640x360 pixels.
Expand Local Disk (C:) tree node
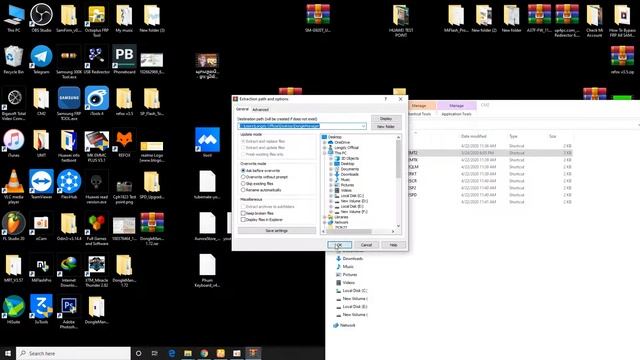[x=331, y=196]
